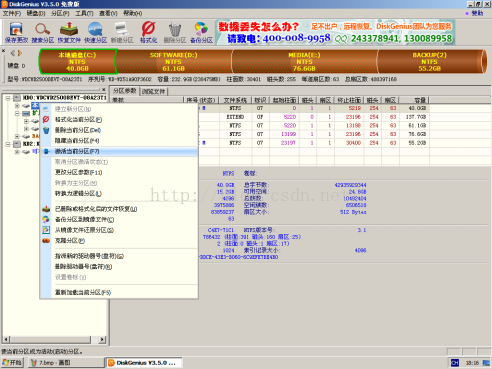Open the 恢复文件 (Recover Files) tool
The width and height of the screenshot is (492, 369).
point(69,33)
